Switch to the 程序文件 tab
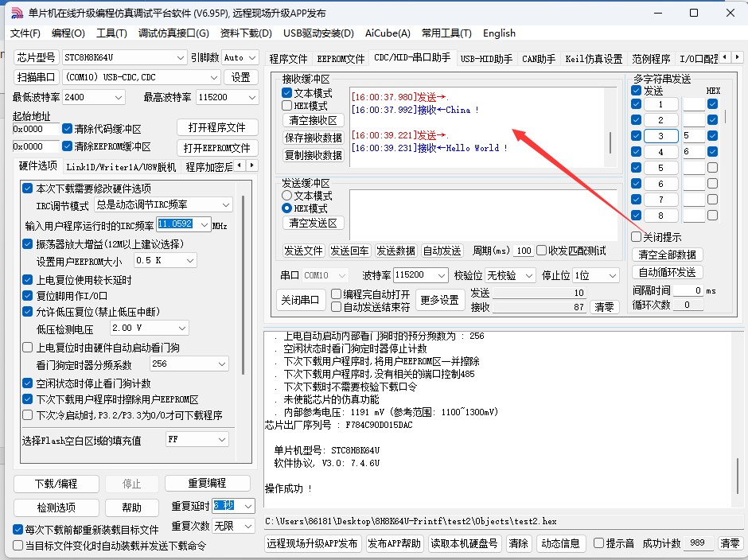748x560 pixels. [288, 59]
